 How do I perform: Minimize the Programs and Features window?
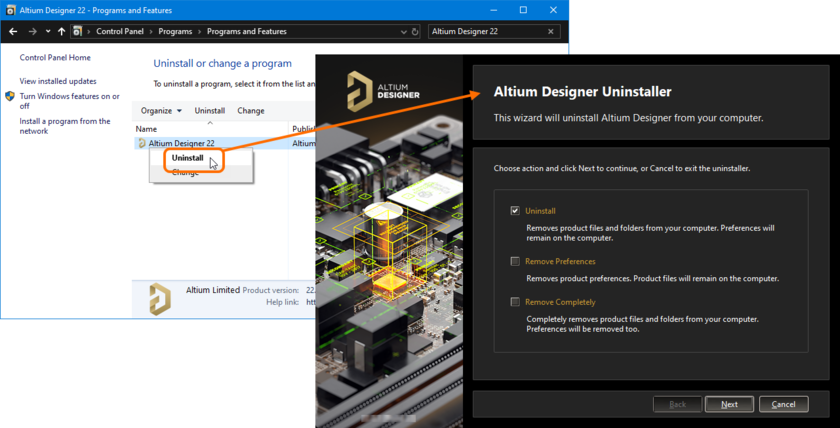click(x=493, y=10)
